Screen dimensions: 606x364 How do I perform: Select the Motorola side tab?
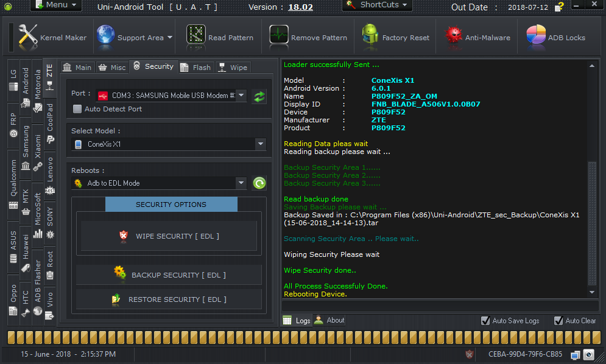pos(38,91)
